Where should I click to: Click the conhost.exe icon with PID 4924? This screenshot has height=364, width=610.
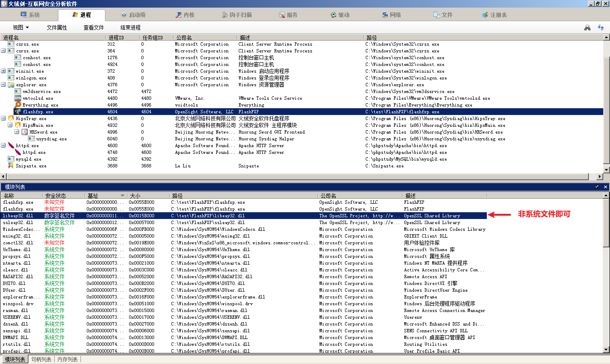(x=18, y=64)
